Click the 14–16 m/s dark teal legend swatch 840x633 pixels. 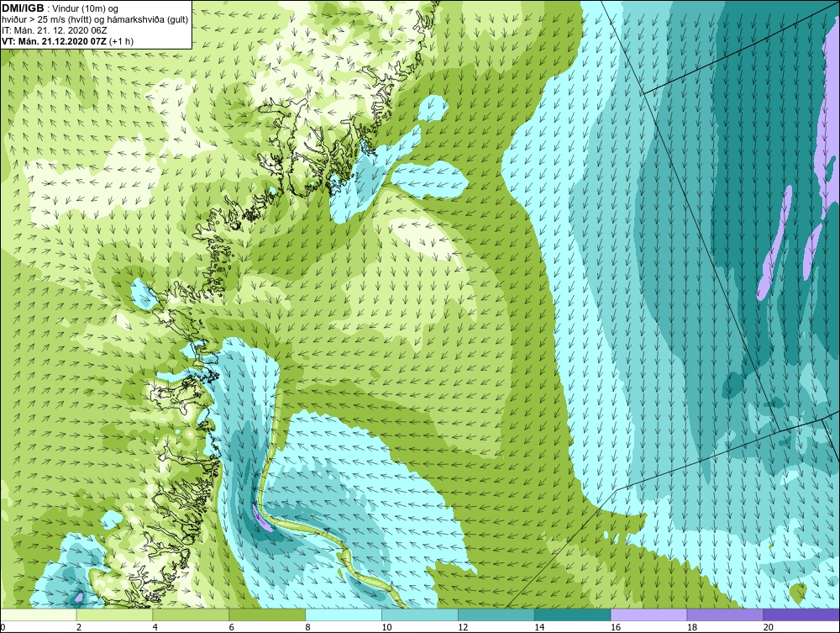click(573, 615)
